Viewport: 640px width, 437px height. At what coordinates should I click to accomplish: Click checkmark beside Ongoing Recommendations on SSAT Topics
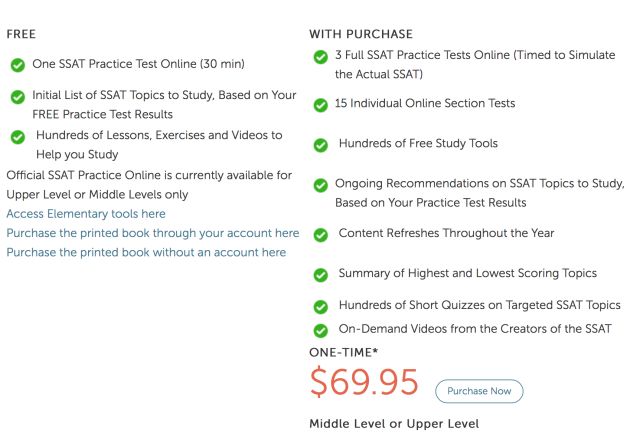(x=320, y=185)
